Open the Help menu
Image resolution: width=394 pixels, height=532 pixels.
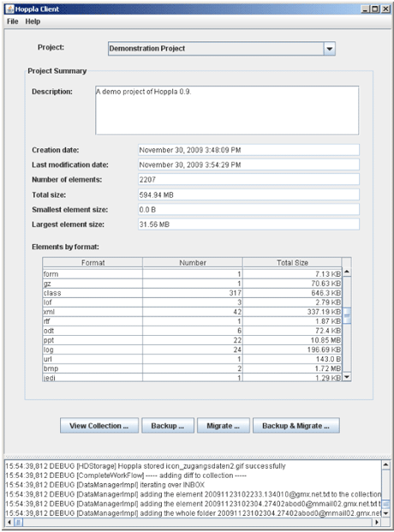pos(33,21)
